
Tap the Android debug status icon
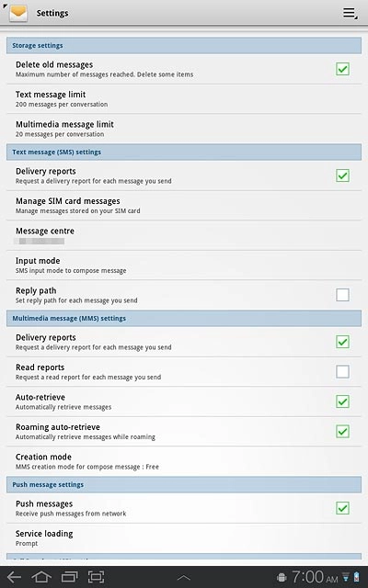(x=282, y=578)
